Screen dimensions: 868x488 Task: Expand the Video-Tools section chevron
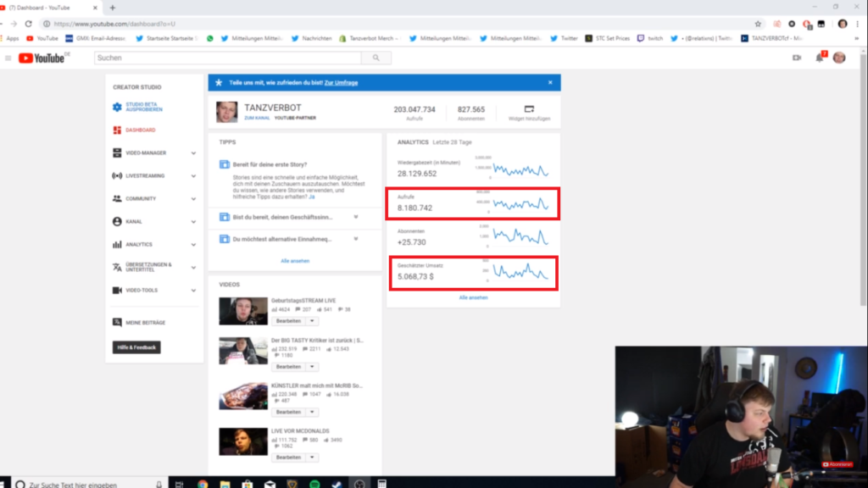click(193, 291)
